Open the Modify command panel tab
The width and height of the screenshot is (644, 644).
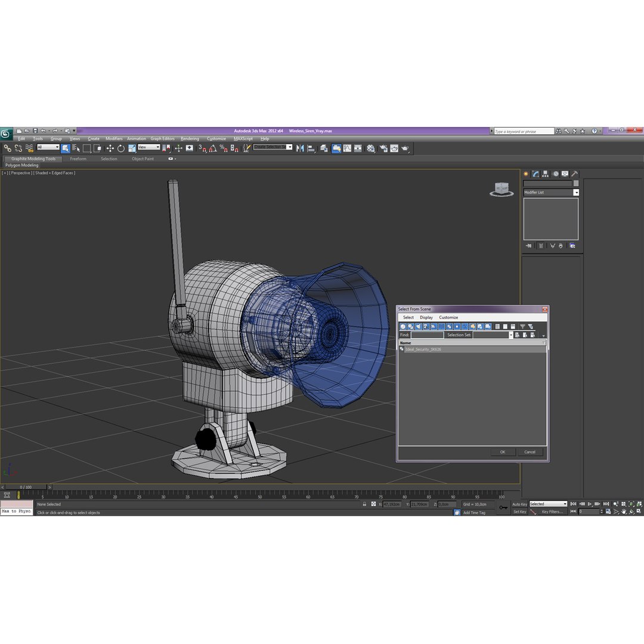535,174
